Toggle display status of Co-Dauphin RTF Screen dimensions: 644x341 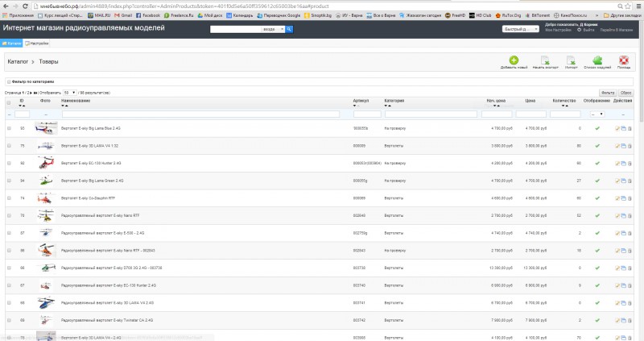tap(597, 198)
